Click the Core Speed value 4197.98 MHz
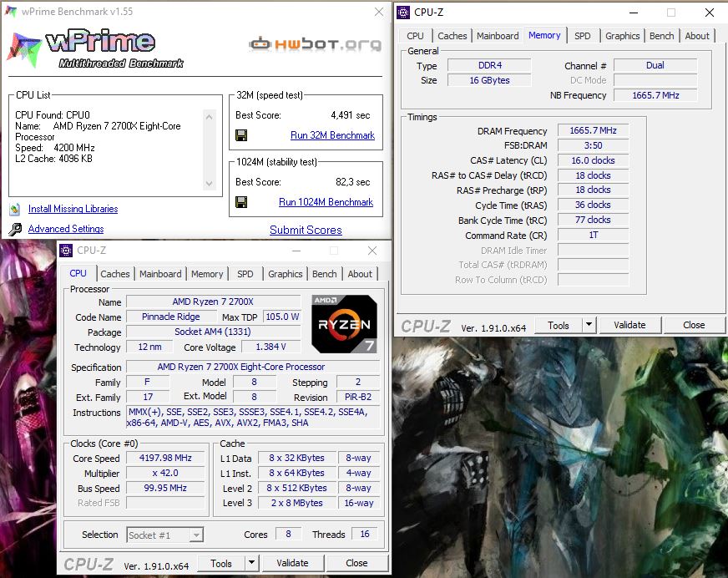 click(165, 458)
